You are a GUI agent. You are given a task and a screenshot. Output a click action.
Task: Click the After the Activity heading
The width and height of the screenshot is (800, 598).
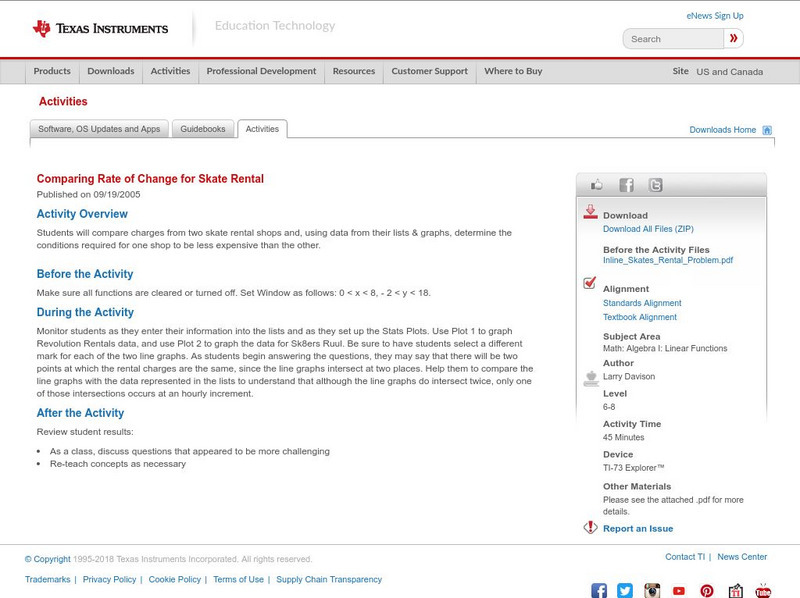(x=80, y=413)
